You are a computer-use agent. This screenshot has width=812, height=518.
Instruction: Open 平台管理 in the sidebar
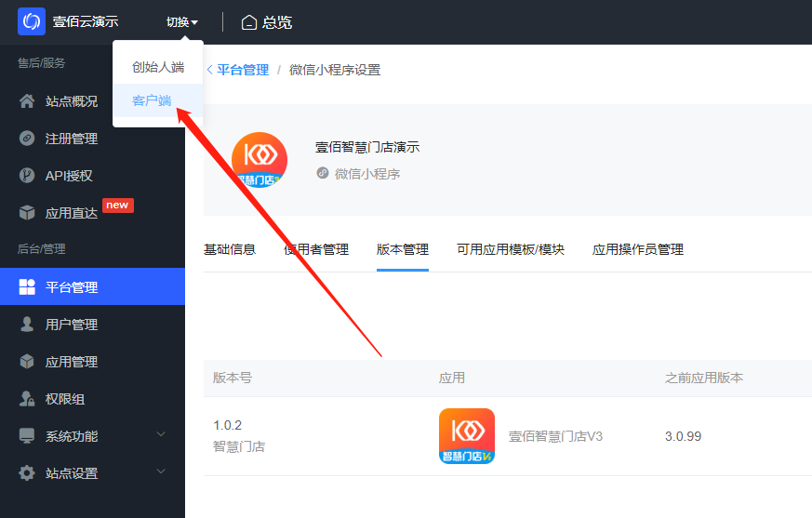(92, 286)
